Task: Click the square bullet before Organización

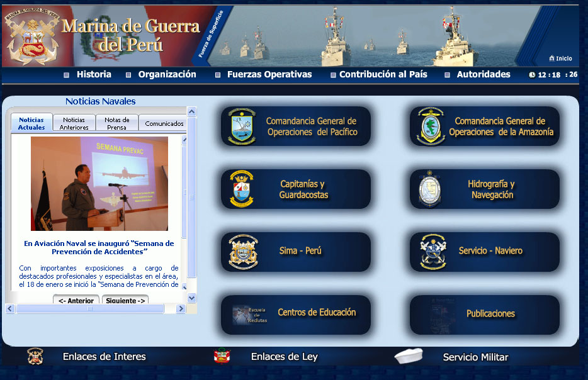Action: 128,75
